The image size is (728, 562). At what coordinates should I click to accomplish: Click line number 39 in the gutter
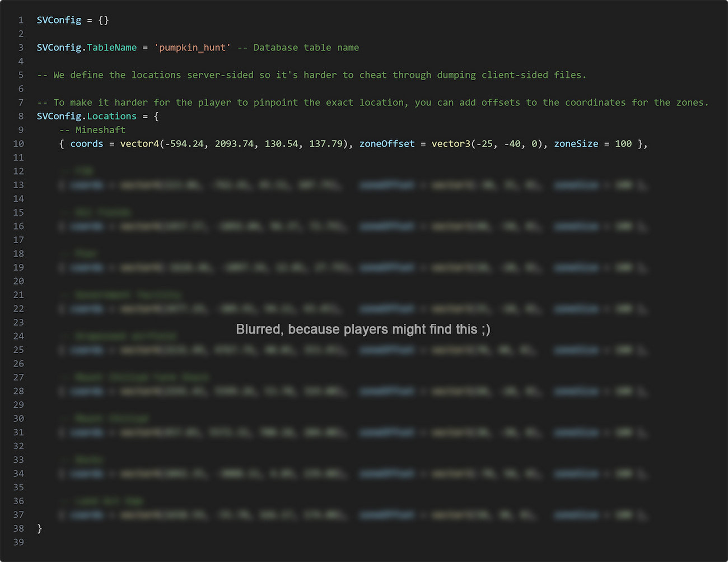tap(18, 542)
